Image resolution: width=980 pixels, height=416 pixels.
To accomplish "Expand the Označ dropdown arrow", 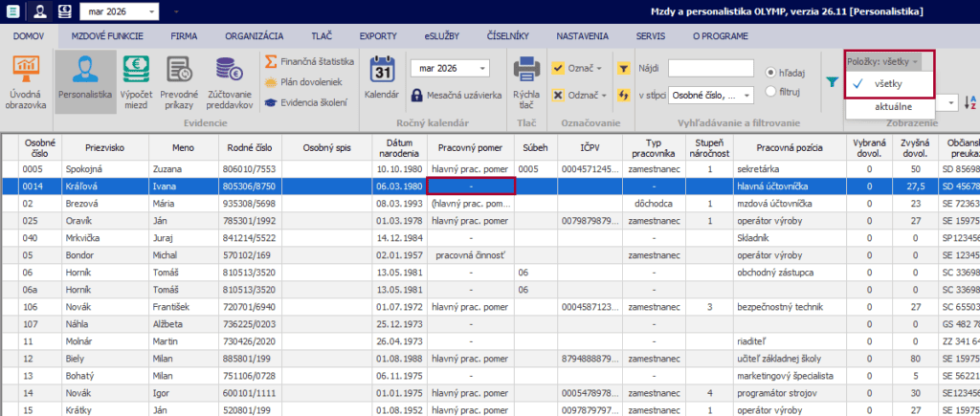I will click(x=599, y=68).
